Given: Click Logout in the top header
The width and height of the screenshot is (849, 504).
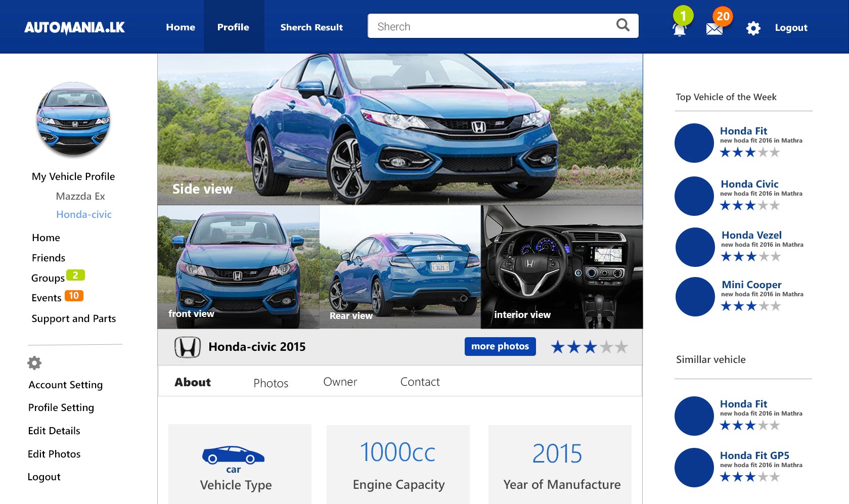Looking at the screenshot, I should click(x=791, y=28).
